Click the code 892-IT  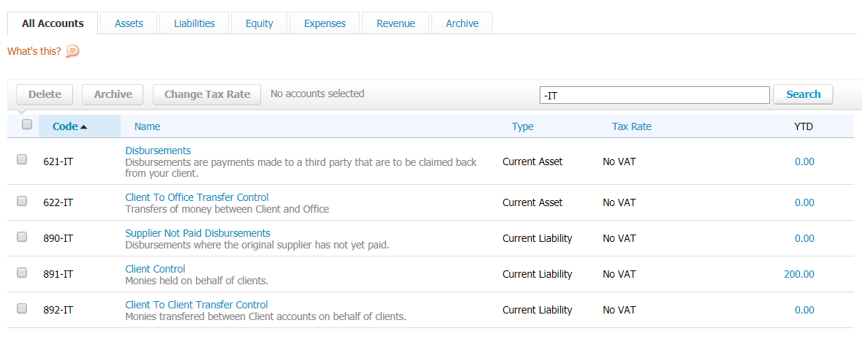(x=58, y=310)
